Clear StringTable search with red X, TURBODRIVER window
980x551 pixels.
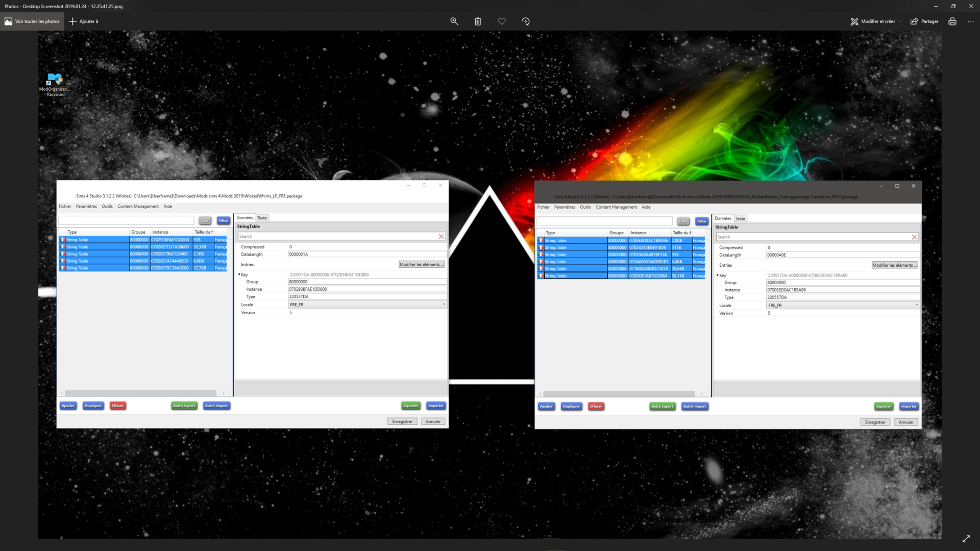pos(915,237)
